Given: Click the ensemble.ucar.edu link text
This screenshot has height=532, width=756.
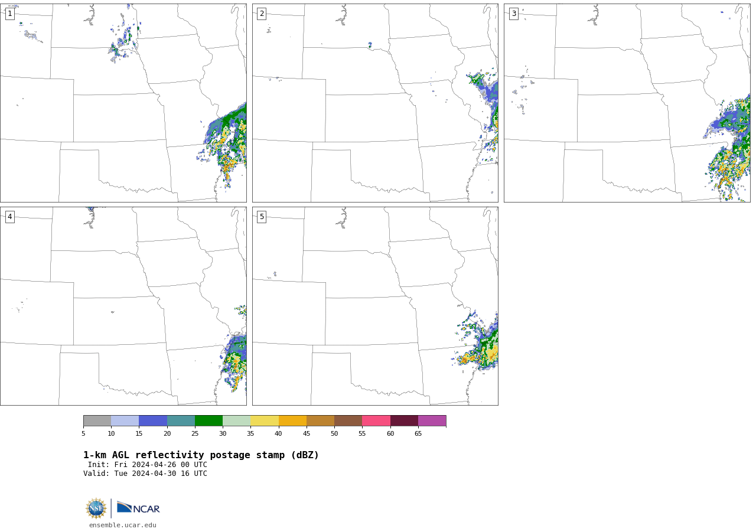Looking at the screenshot, I should click(123, 525).
